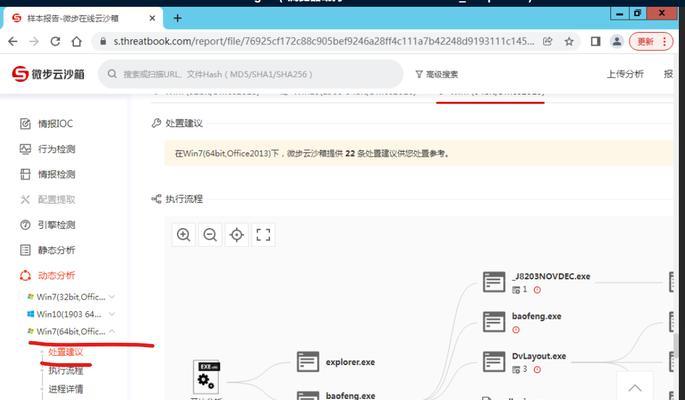This screenshot has height=400, width=685.
Task: Click the 微步云沙箱 logo
Action: (48, 74)
